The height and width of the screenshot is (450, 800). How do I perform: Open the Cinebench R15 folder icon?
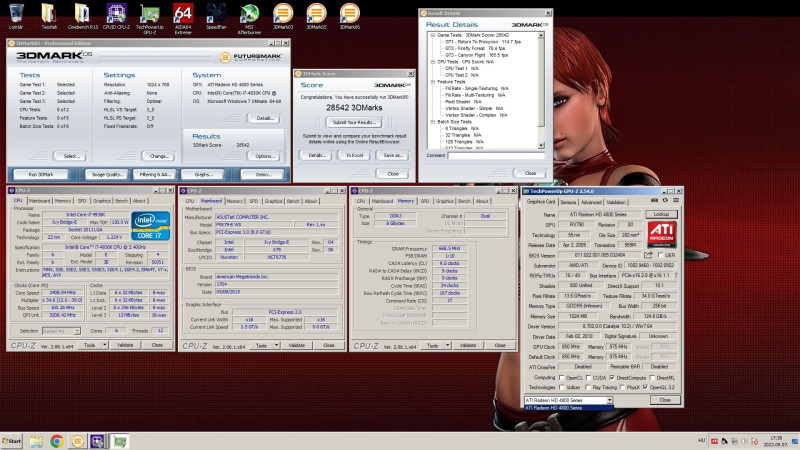pos(83,16)
